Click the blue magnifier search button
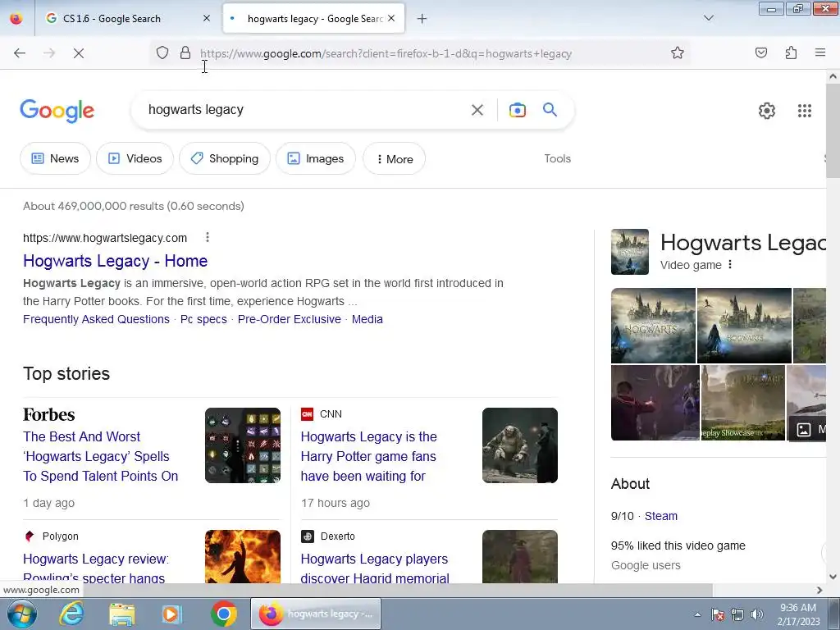The image size is (840, 630). tap(550, 110)
